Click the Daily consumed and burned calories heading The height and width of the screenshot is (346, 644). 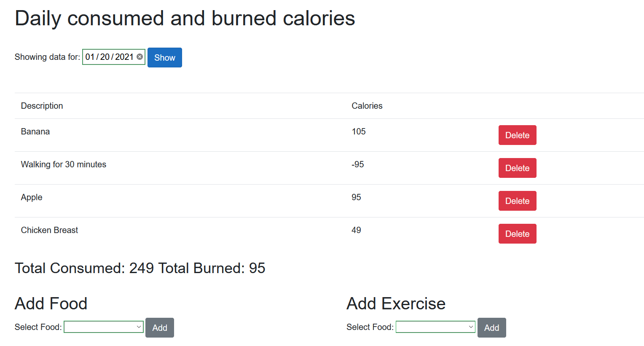(185, 19)
